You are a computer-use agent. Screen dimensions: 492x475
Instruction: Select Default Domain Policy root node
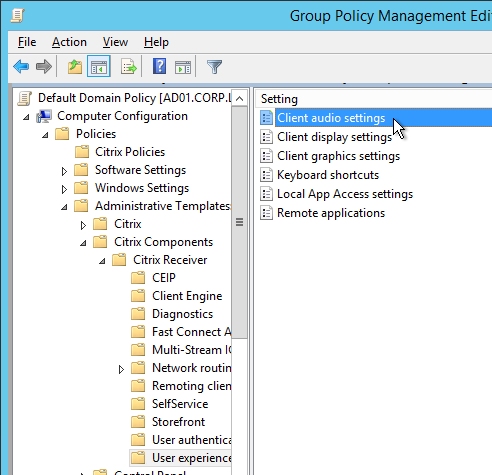(x=134, y=98)
